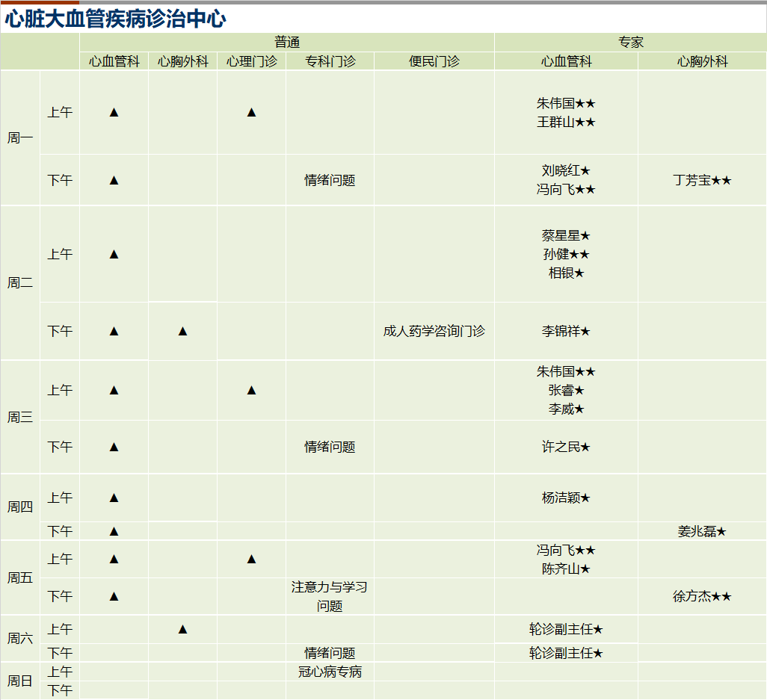Choose expert 徐方杰 on Friday afternoon

click(x=701, y=596)
